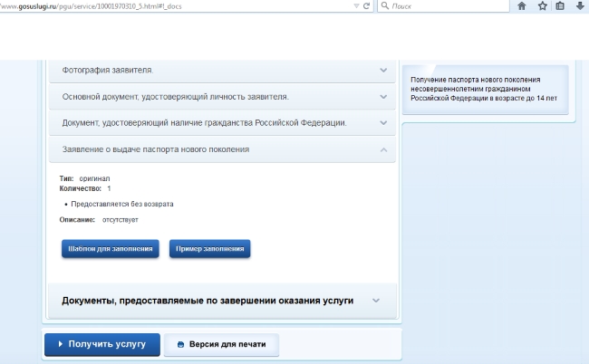Click the arrow icon on Получить услугу
Image resolution: width=589 pixels, height=364 pixels.
60,345
